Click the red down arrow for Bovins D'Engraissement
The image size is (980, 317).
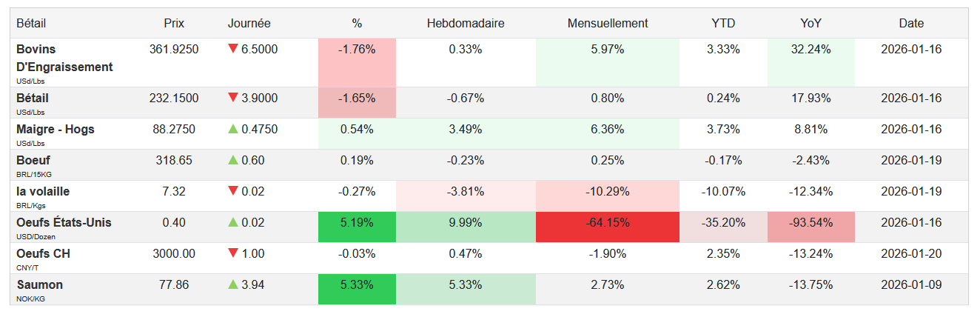(x=233, y=50)
